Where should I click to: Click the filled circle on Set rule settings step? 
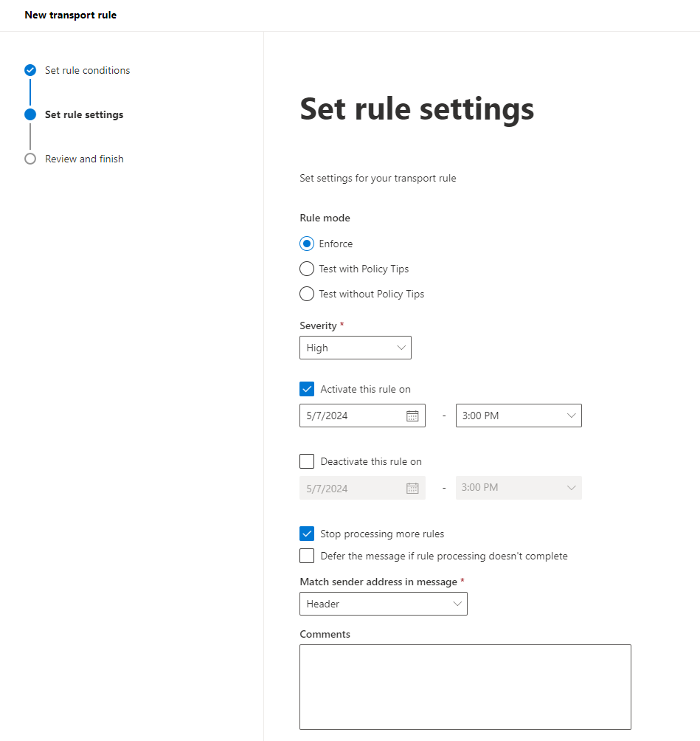click(30, 114)
